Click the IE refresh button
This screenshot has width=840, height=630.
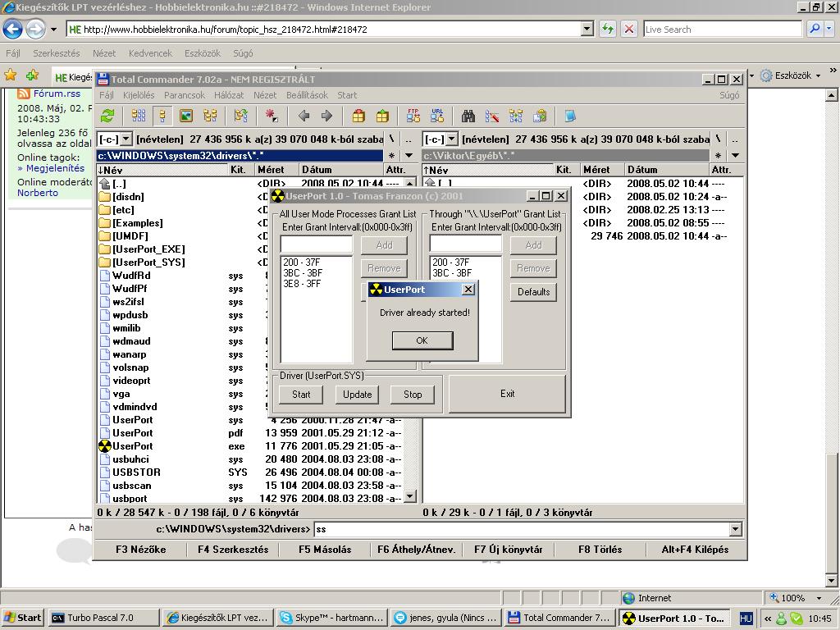click(x=608, y=29)
